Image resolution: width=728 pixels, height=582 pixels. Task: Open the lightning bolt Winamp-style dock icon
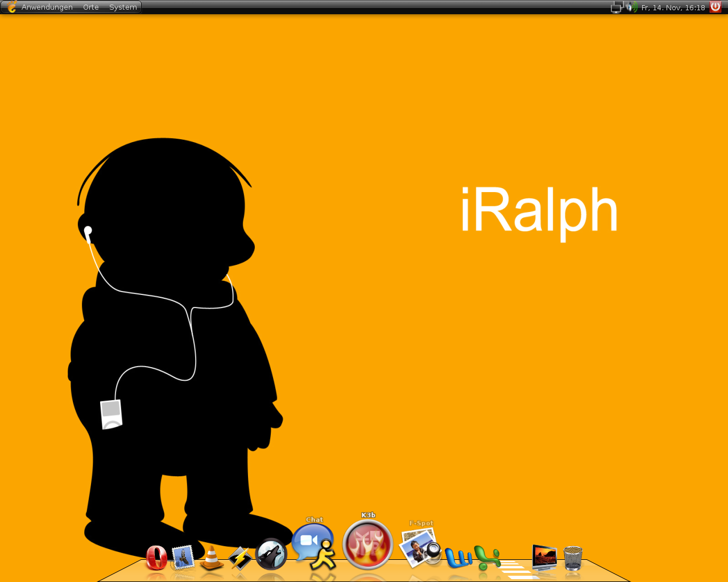pyautogui.click(x=240, y=558)
